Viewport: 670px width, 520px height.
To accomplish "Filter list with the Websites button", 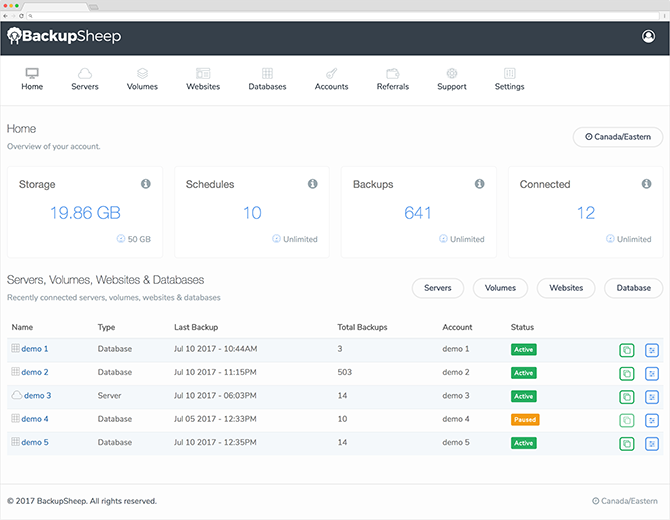I will point(566,288).
